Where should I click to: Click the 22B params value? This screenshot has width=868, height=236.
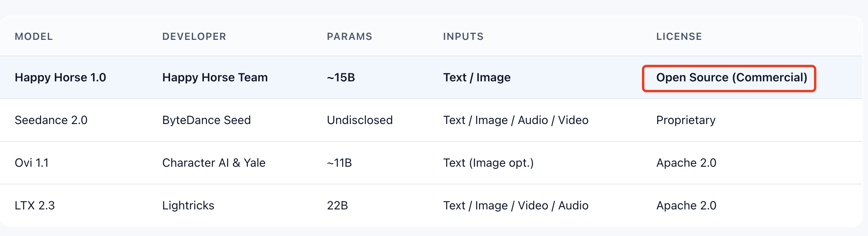[x=337, y=205]
